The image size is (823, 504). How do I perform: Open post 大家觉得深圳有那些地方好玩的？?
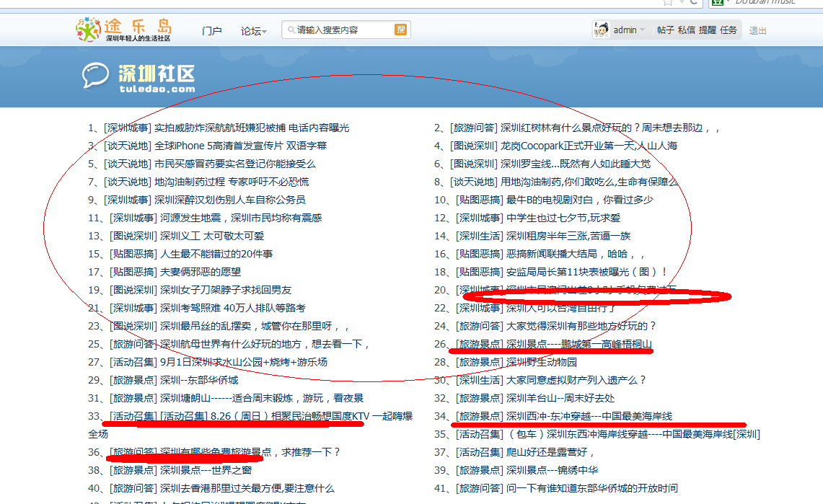[581, 326]
